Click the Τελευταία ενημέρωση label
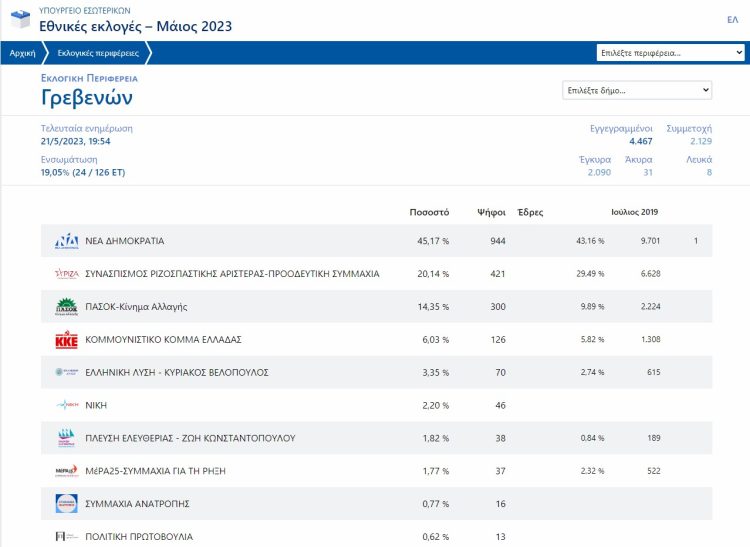 click(87, 128)
